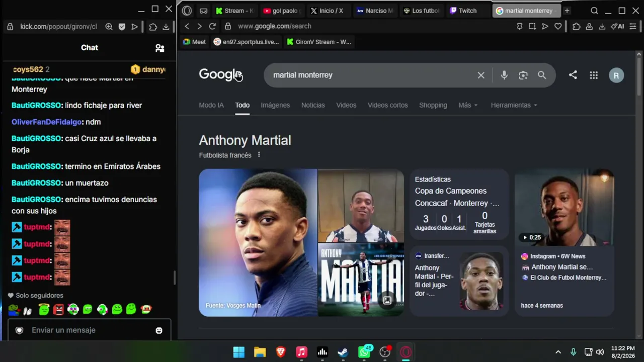Open Brave browser from the taskbar
The width and height of the screenshot is (644, 362).
click(281, 352)
